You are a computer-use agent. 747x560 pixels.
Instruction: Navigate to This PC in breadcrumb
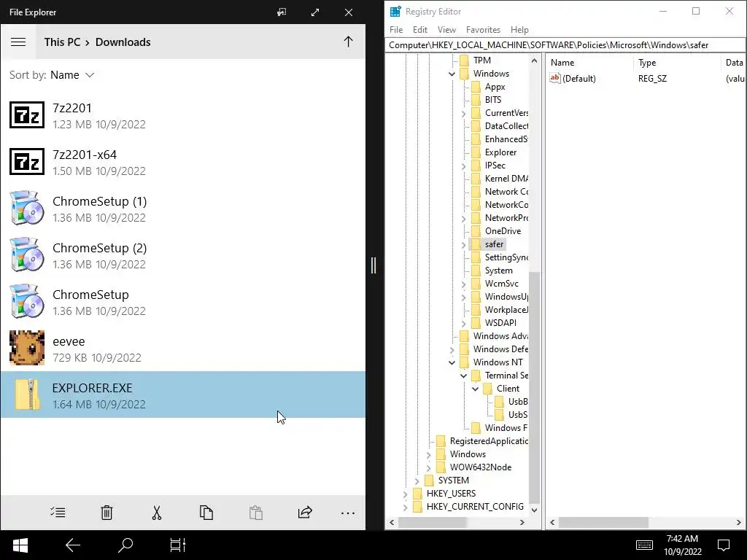[62, 42]
